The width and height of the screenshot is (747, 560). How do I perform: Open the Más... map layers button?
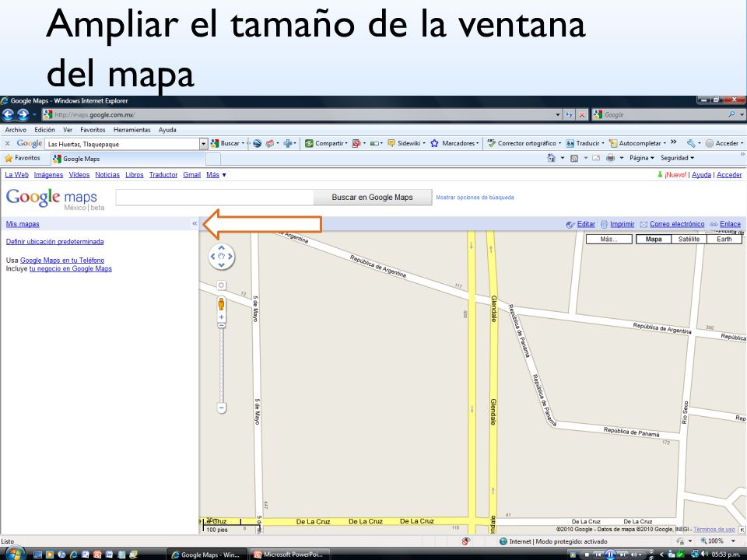(608, 239)
